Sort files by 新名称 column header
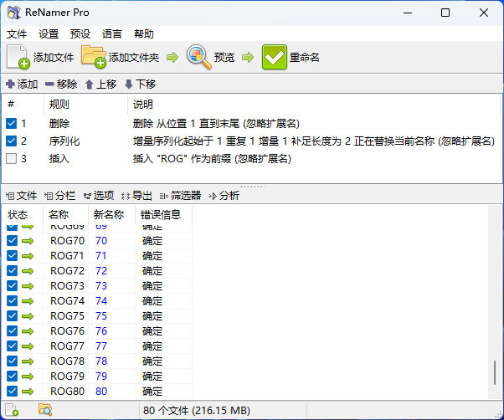 [111, 214]
